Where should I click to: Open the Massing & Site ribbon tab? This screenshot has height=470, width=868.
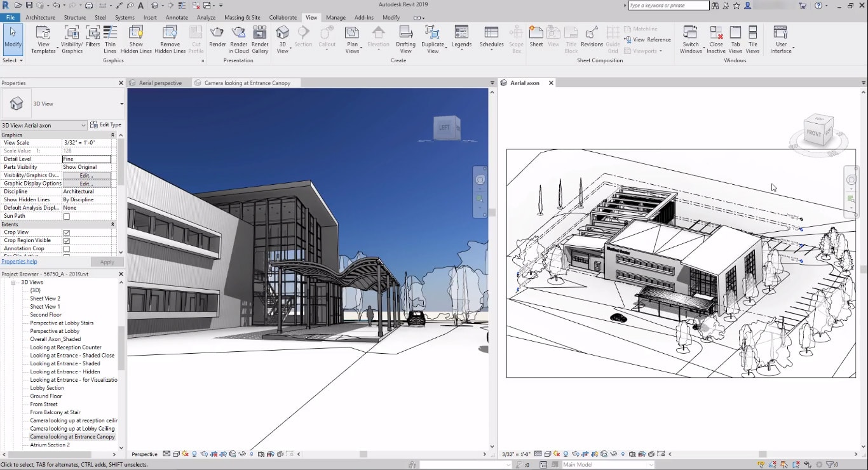(241, 17)
